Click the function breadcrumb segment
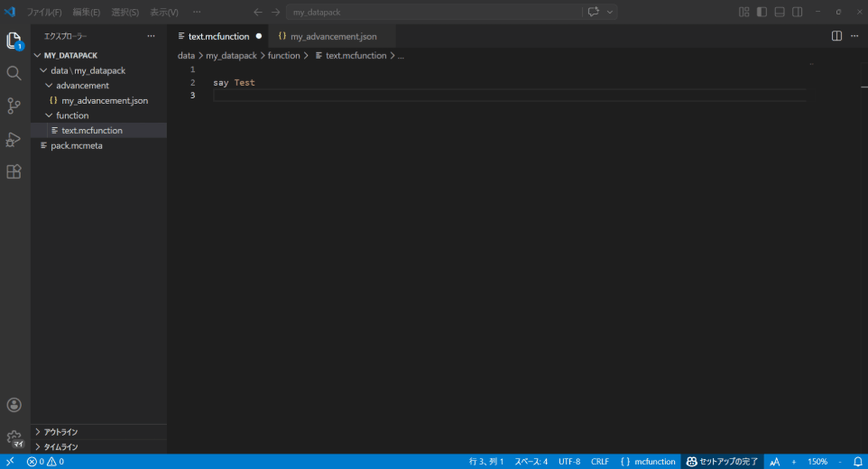Viewport: 868px width, 469px height. (283, 55)
